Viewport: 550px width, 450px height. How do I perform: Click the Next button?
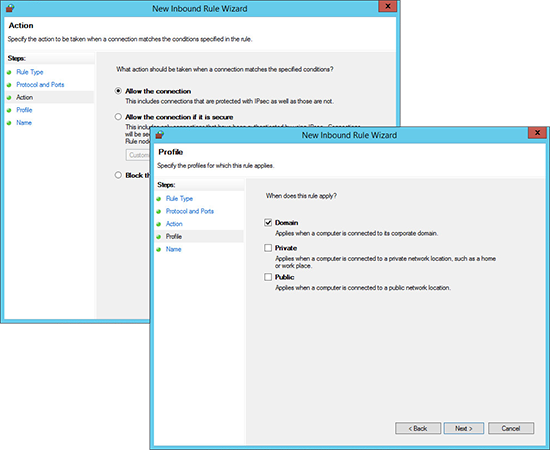pyautogui.click(x=464, y=428)
